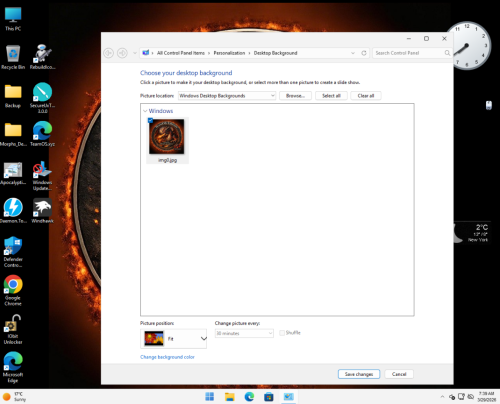Click the search magnifier icon
Screen dimensions: 500x404
click(x=447, y=53)
